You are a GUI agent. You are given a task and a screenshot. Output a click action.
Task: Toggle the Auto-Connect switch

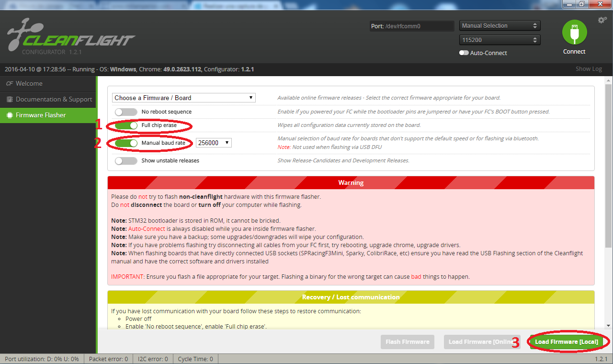tap(464, 53)
